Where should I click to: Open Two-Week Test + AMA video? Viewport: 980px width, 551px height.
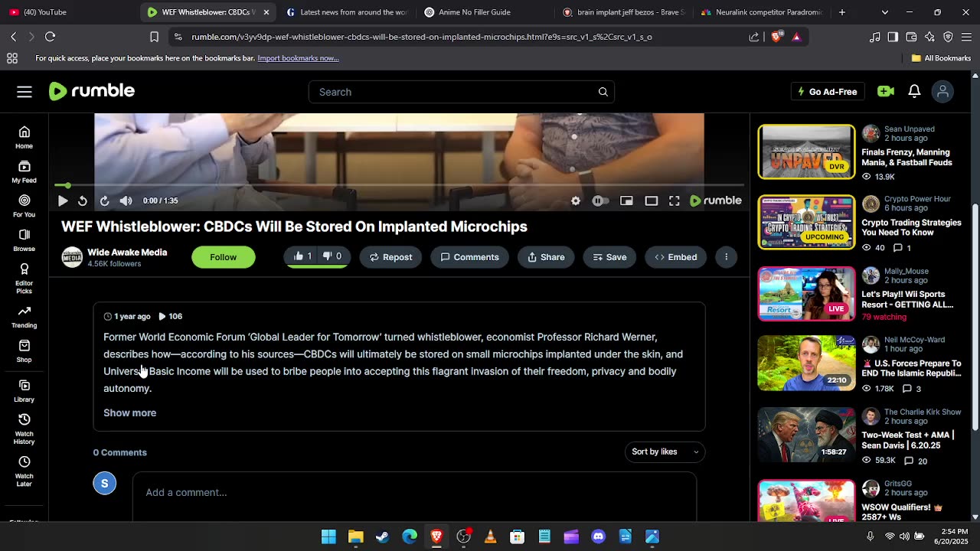[x=806, y=434]
